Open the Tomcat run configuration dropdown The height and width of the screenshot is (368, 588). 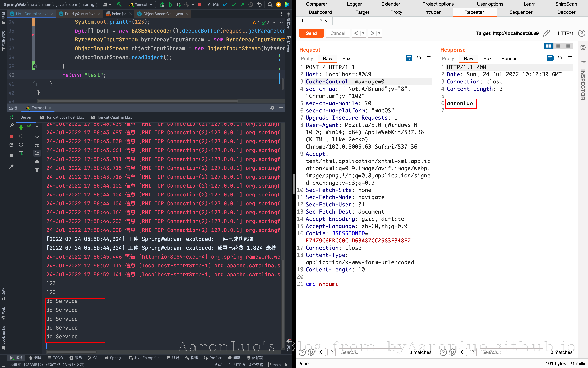click(141, 5)
